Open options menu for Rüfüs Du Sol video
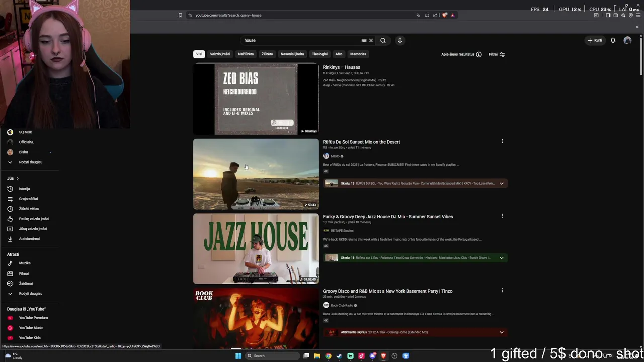 tap(502, 141)
